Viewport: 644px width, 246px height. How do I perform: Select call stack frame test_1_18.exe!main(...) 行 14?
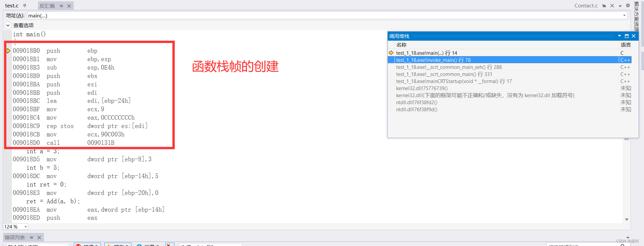click(x=426, y=53)
